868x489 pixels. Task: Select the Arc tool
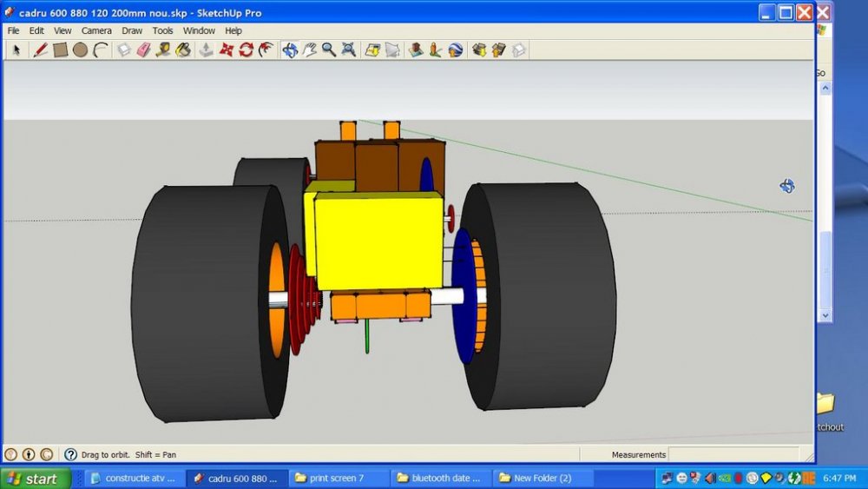101,50
